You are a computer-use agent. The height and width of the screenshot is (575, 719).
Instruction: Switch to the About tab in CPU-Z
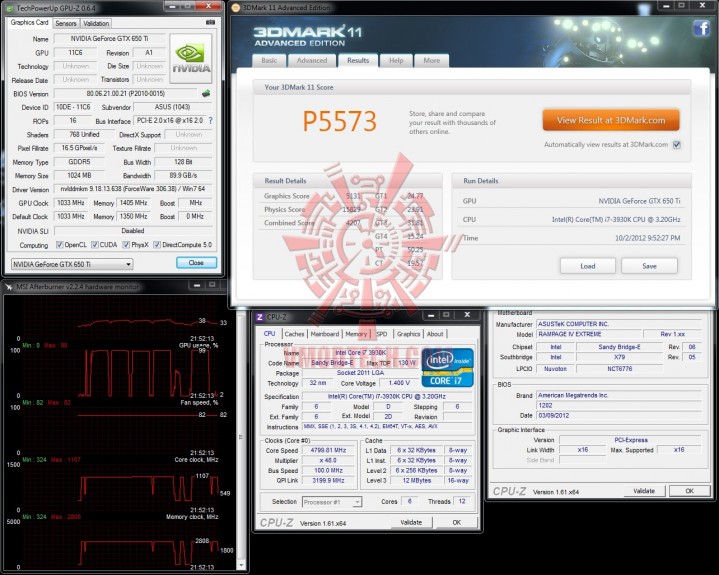point(435,334)
